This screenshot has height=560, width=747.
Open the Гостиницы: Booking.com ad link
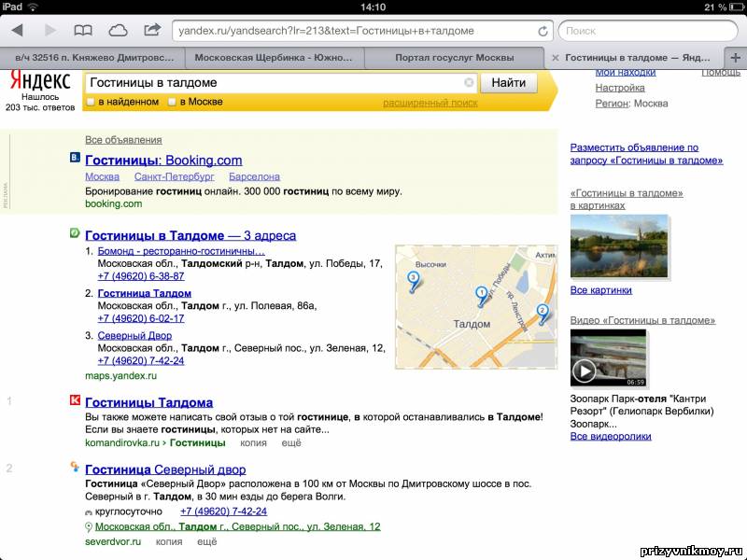point(163,161)
